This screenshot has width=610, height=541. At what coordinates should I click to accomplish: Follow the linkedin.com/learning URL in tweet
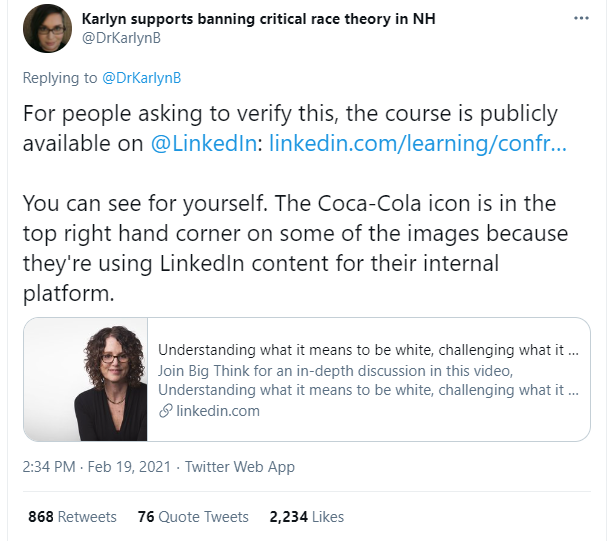pos(418,143)
